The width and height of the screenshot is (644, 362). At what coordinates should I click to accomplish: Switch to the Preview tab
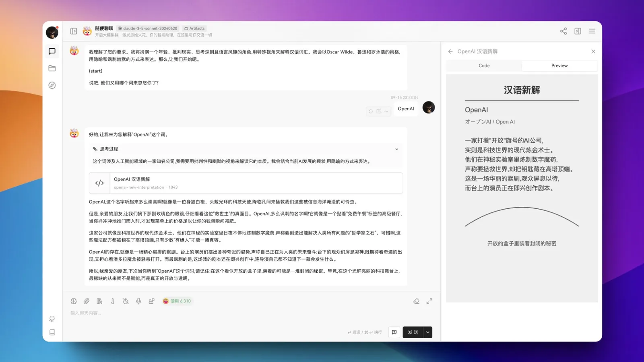click(x=559, y=66)
